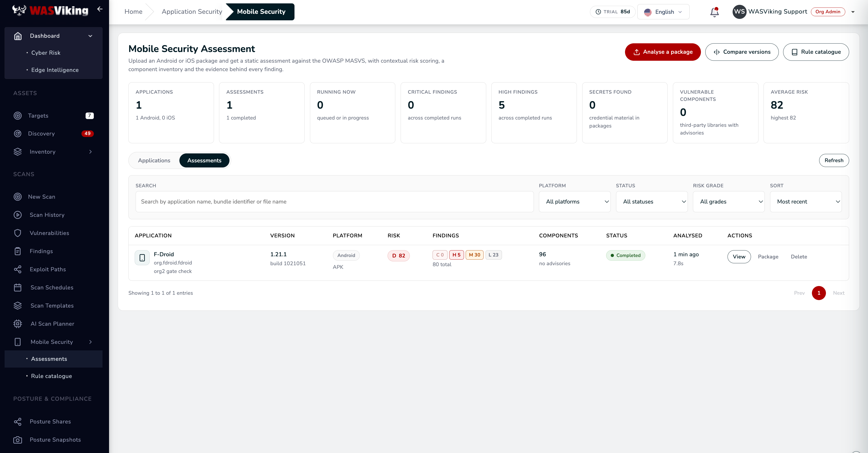Click the Completed status badge
Image resolution: width=868 pixels, height=453 pixels.
pyautogui.click(x=625, y=255)
